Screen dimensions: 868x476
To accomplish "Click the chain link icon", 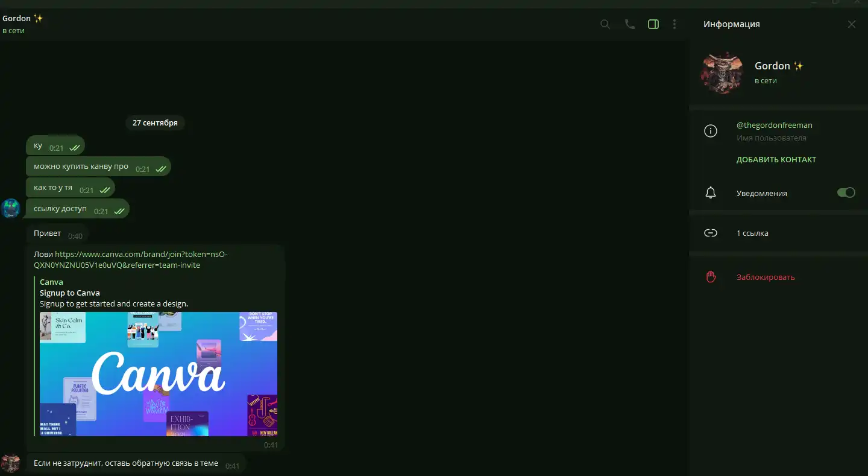I will coord(711,233).
